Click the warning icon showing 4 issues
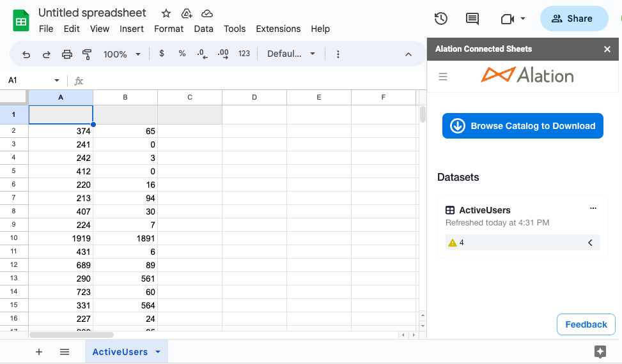Viewport: 622px width, 364px height. pyautogui.click(x=452, y=243)
